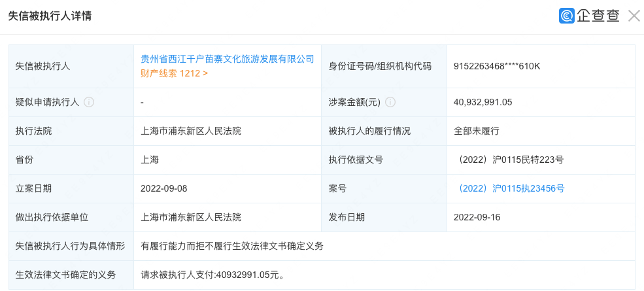Open the 贵州省西江千户苗寨文化旅游发展有限公司 company link
The height and width of the screenshot is (291, 644).
pos(228,59)
